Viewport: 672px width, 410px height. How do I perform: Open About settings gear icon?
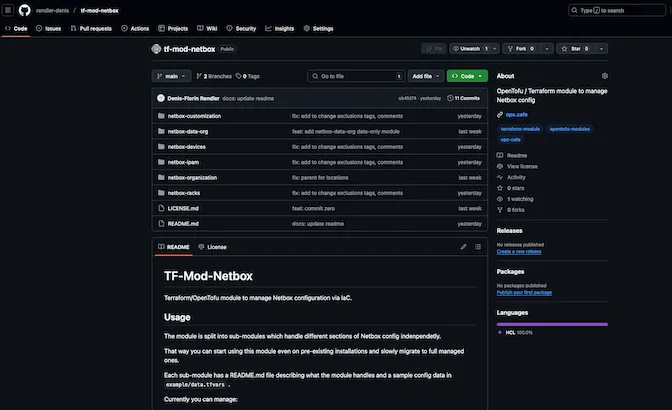[x=604, y=76]
